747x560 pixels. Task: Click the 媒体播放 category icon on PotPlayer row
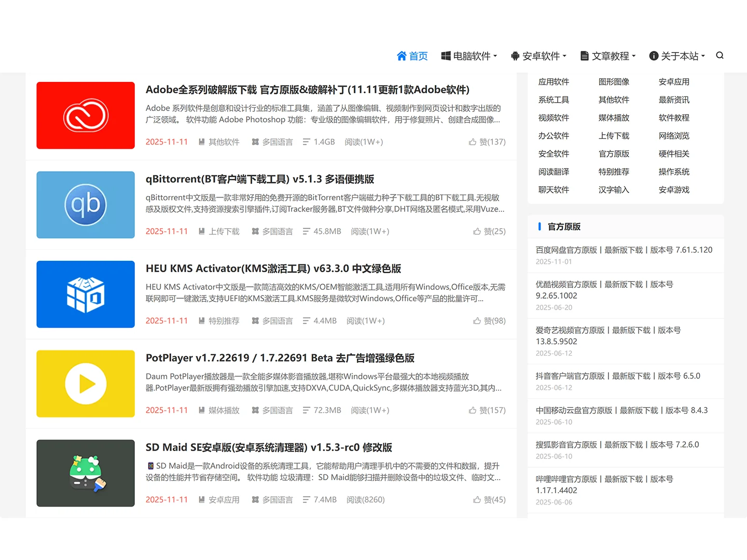coord(202,410)
